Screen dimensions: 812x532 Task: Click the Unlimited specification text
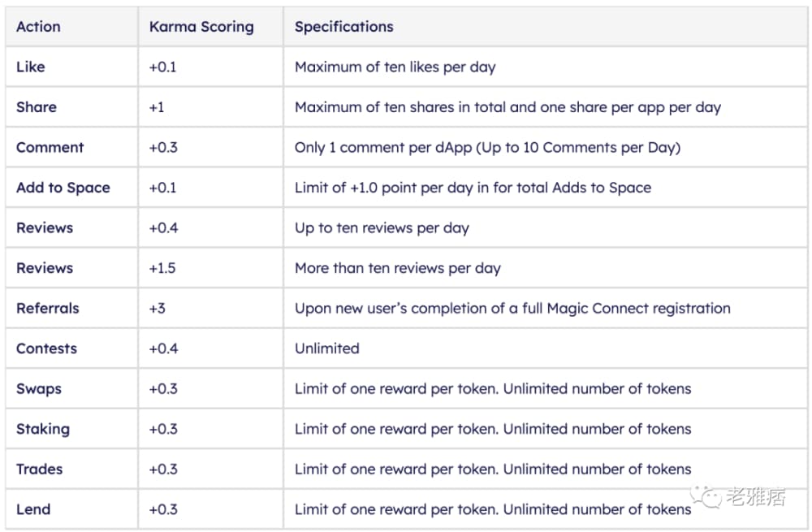(x=326, y=348)
